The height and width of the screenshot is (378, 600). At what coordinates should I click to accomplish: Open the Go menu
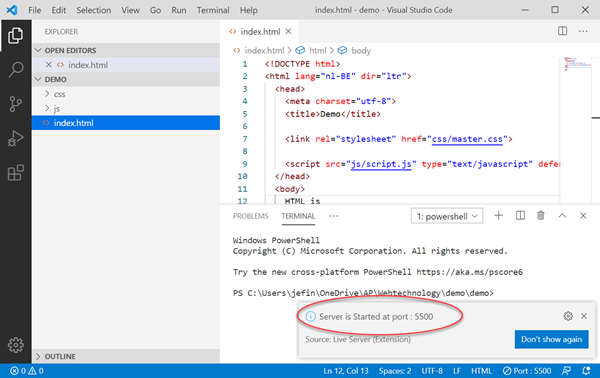tap(155, 10)
